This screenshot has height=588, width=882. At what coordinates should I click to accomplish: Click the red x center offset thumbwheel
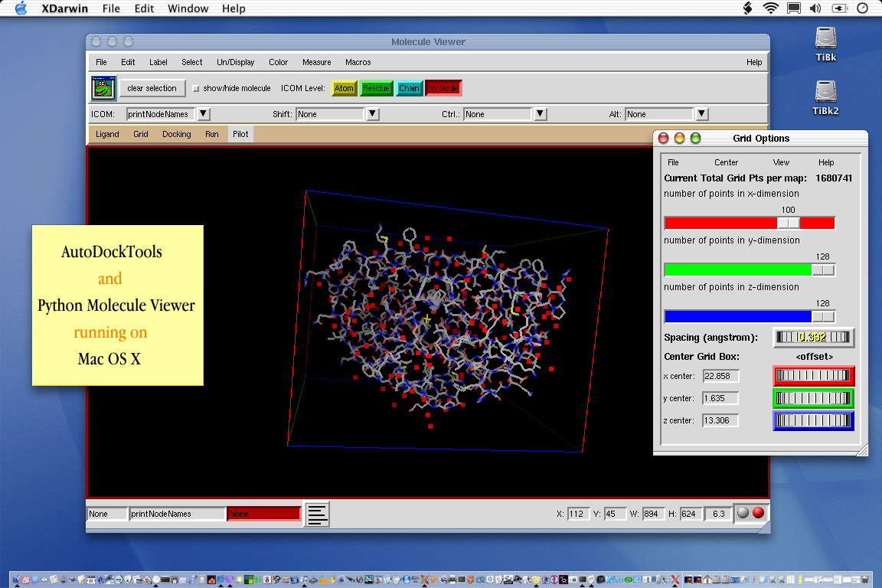pos(813,376)
